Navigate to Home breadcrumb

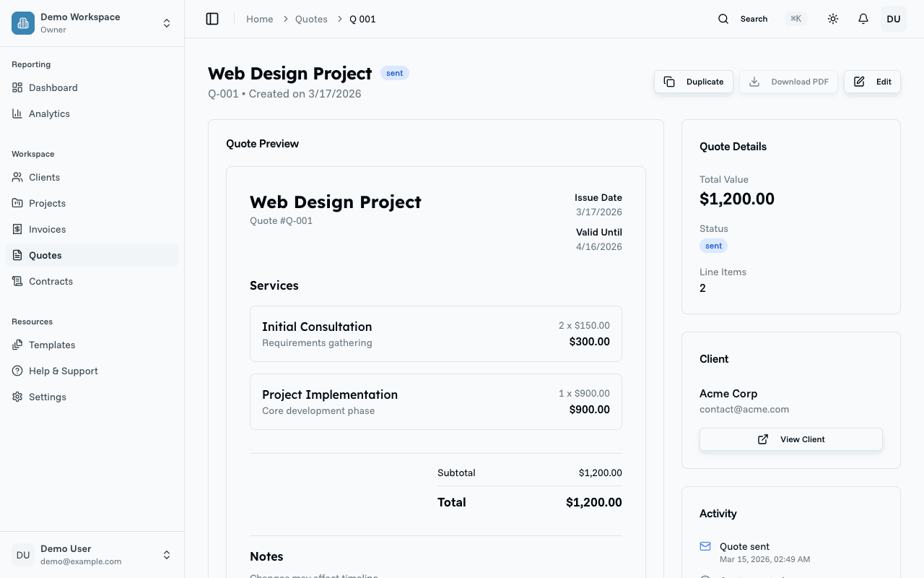259,19
